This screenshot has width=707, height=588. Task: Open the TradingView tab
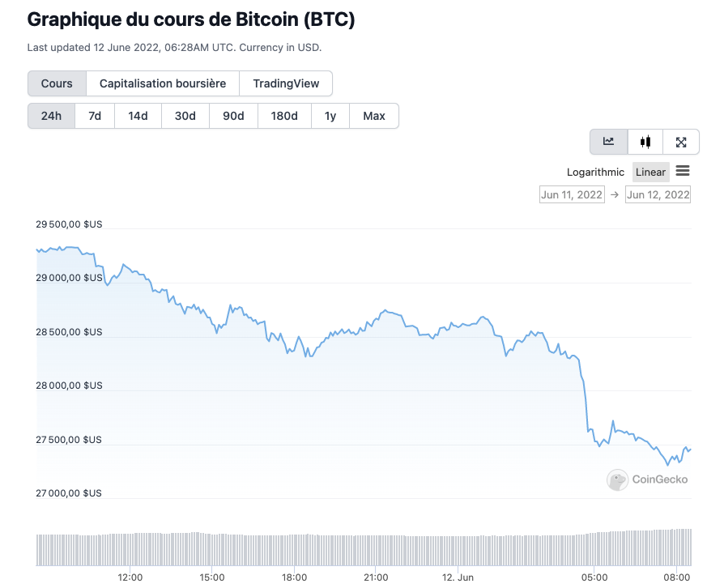click(286, 83)
